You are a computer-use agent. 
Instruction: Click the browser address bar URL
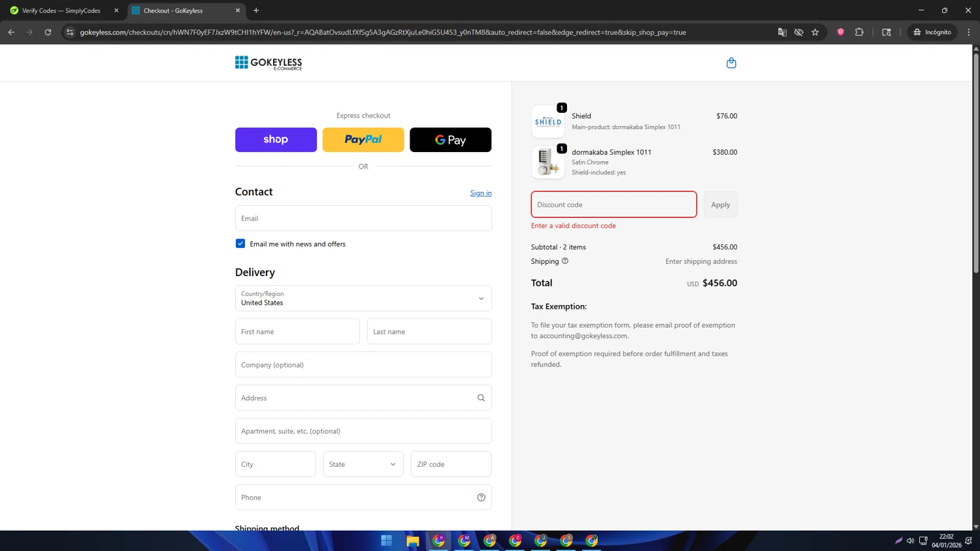pyautogui.click(x=383, y=32)
